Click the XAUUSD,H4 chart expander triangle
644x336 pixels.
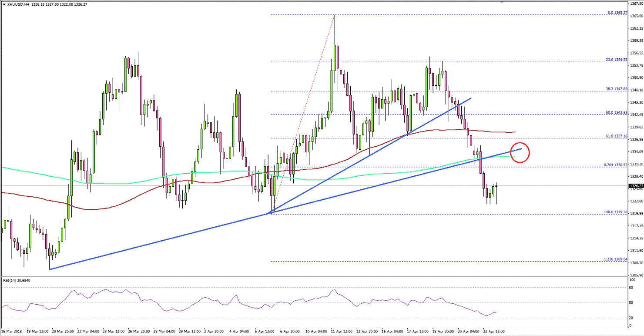click(4, 3)
